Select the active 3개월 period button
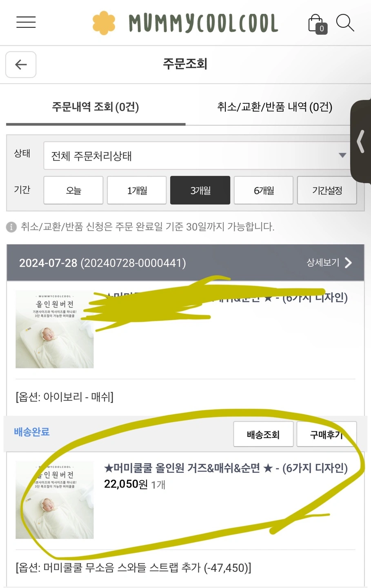Viewport: 371px width, 588px height. click(200, 190)
